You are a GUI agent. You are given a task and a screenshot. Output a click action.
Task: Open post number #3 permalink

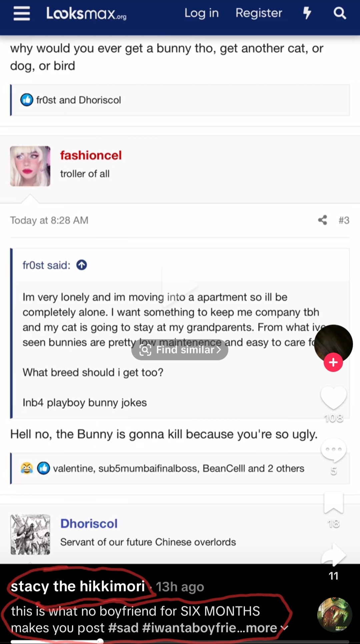tap(344, 220)
